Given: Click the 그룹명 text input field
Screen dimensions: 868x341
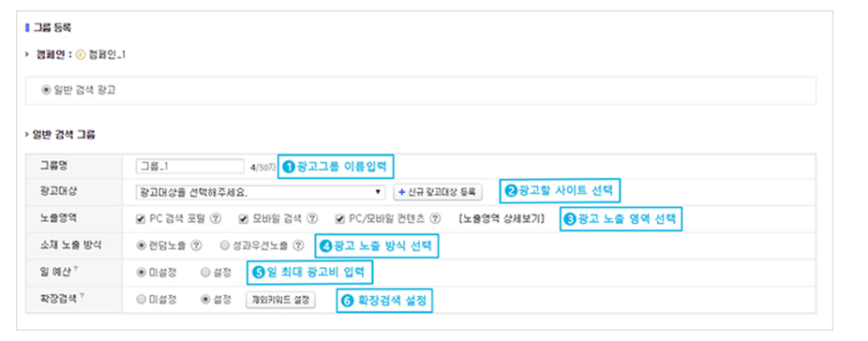Looking at the screenshot, I should tap(190, 166).
